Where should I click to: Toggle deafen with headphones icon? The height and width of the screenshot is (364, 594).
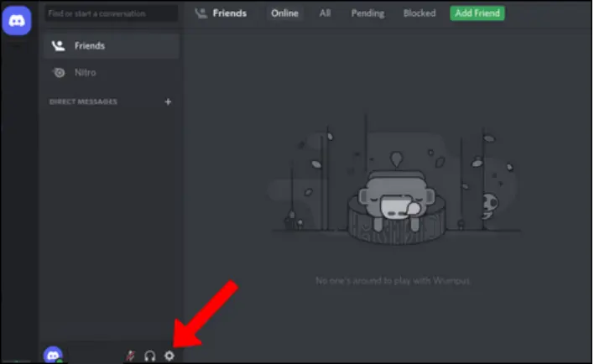(150, 356)
